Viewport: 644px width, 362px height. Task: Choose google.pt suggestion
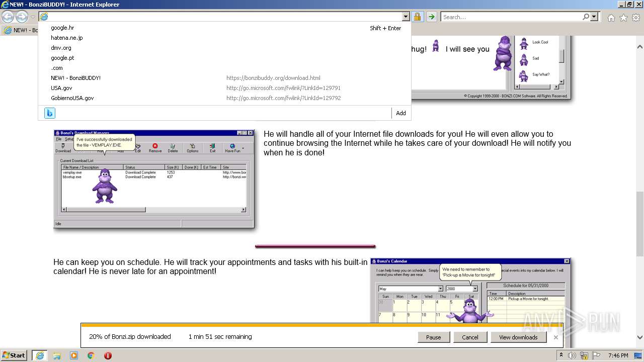pos(224,58)
